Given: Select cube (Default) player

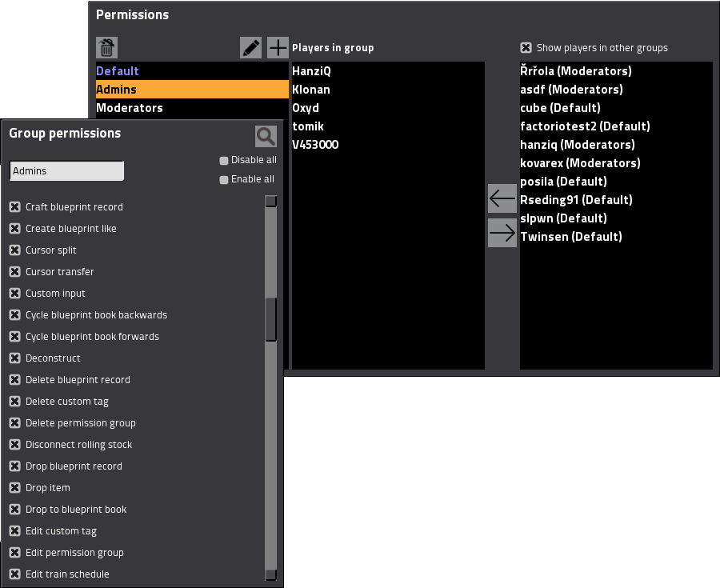Looking at the screenshot, I should click(x=616, y=108).
